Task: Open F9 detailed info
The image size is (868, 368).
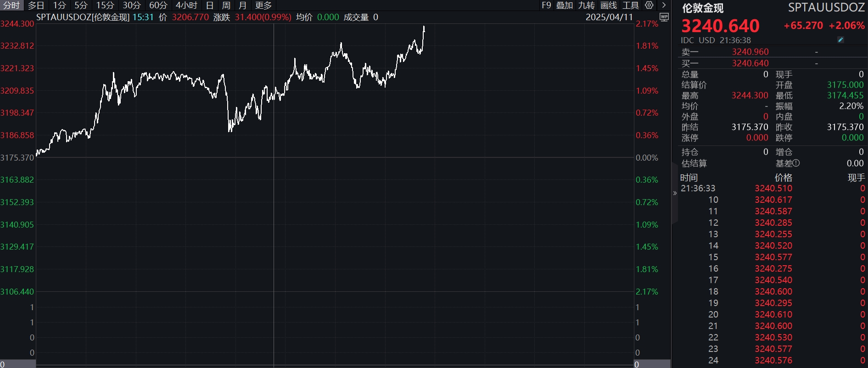Action: click(x=546, y=6)
